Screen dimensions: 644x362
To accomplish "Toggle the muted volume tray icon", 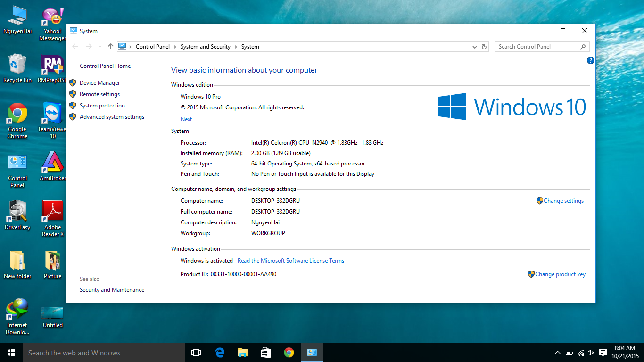I will (591, 353).
